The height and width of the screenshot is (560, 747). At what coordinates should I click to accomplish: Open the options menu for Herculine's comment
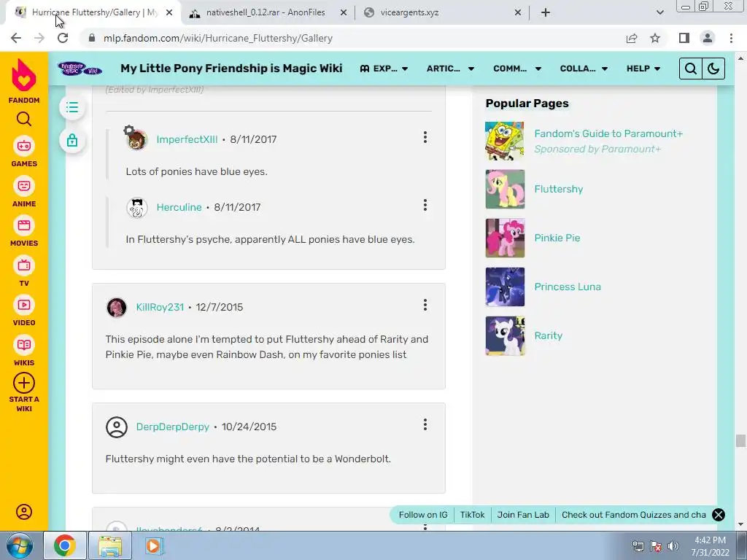(425, 205)
